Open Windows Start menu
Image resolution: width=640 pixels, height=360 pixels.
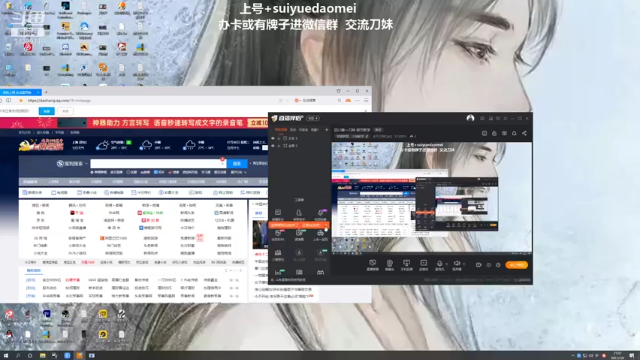tap(6, 356)
